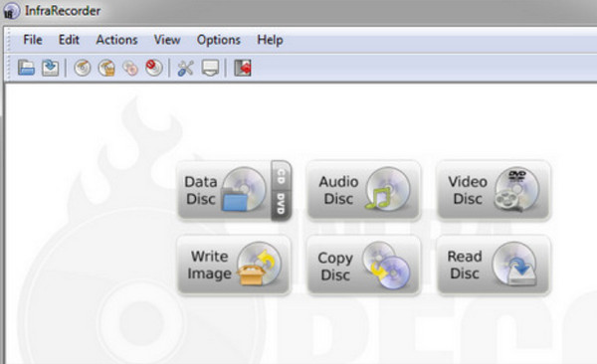
Task: Click the Burn image toolbar icon
Action: [106, 69]
